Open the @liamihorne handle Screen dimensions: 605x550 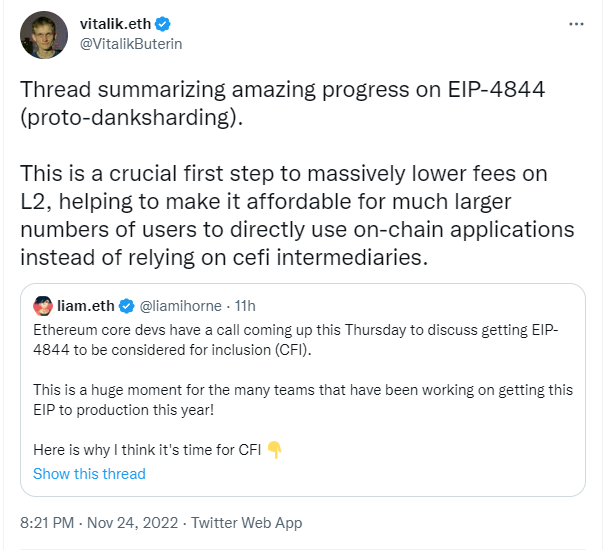180,306
